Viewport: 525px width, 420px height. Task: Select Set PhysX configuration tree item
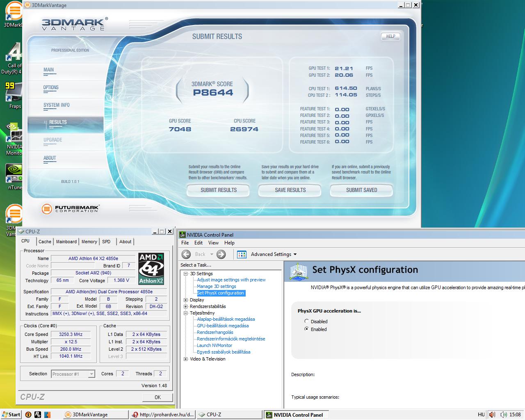pyautogui.click(x=221, y=293)
